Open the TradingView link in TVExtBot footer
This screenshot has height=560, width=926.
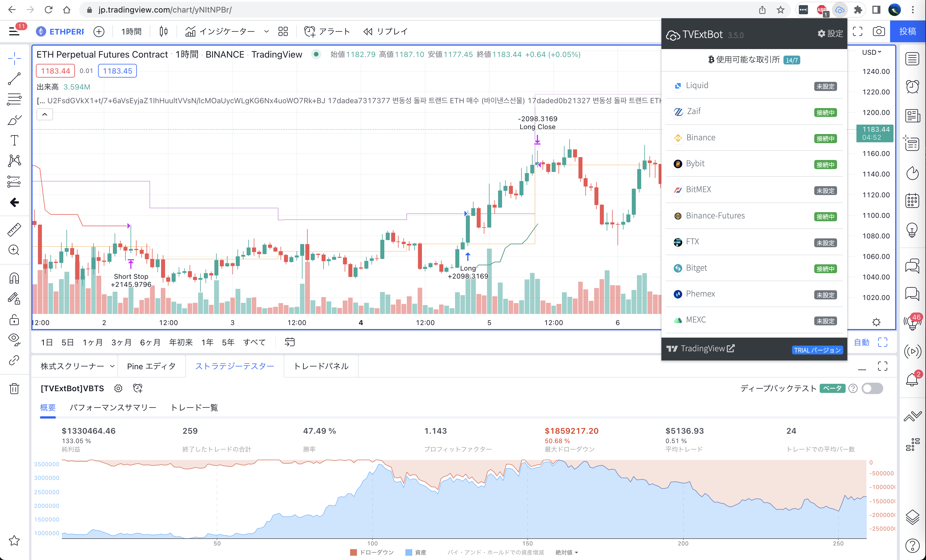coord(701,349)
